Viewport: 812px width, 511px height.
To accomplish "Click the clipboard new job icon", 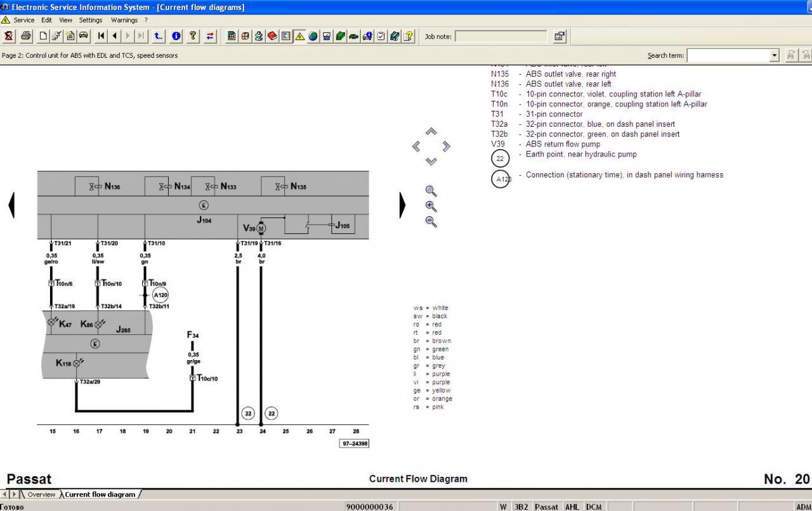I will click(x=70, y=36).
